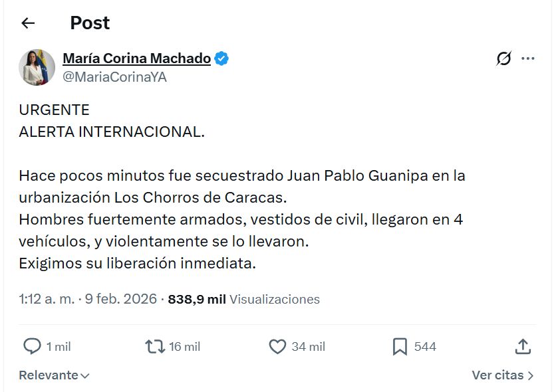Open the Relevante replies sorting dropdown
Viewport: 558px width, 392px height.
coord(53,375)
